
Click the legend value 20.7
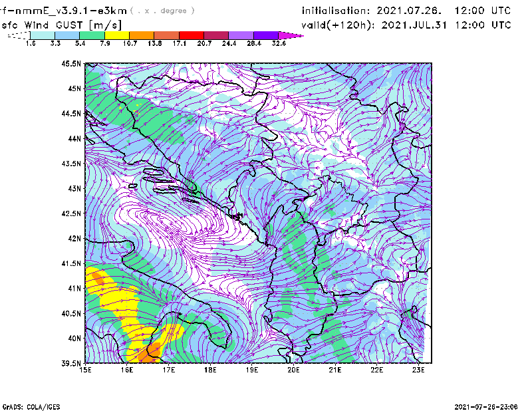204,43
